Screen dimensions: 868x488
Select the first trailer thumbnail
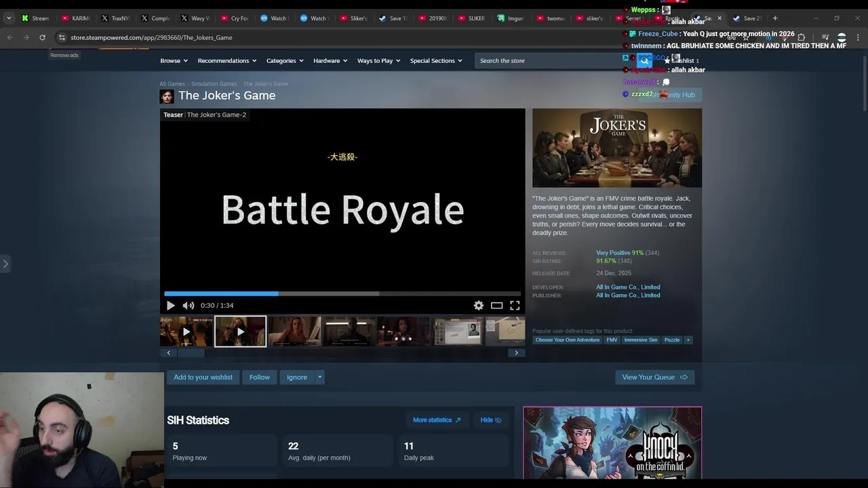[186, 331]
